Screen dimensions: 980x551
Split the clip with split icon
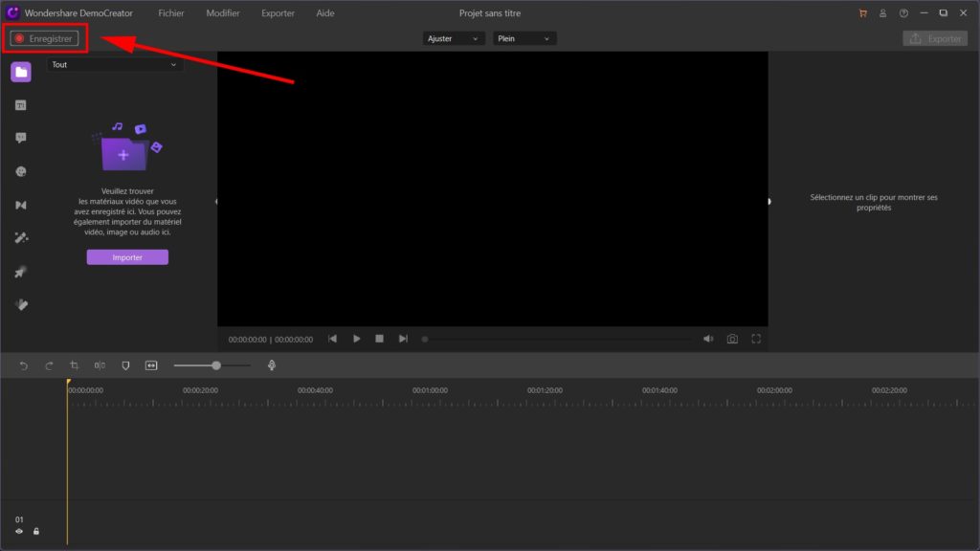100,365
